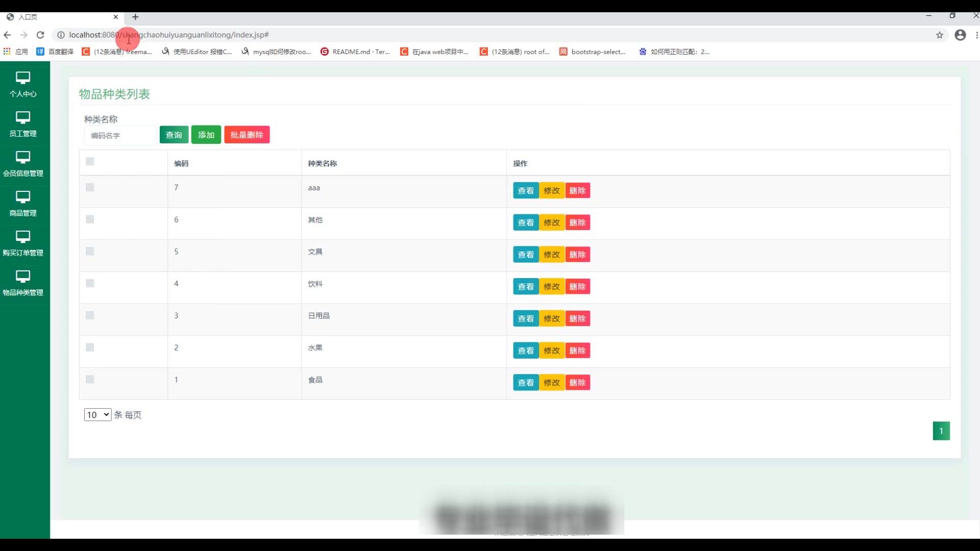Click the red 批量删除 button
This screenshot has width=980, height=551.
(x=247, y=135)
